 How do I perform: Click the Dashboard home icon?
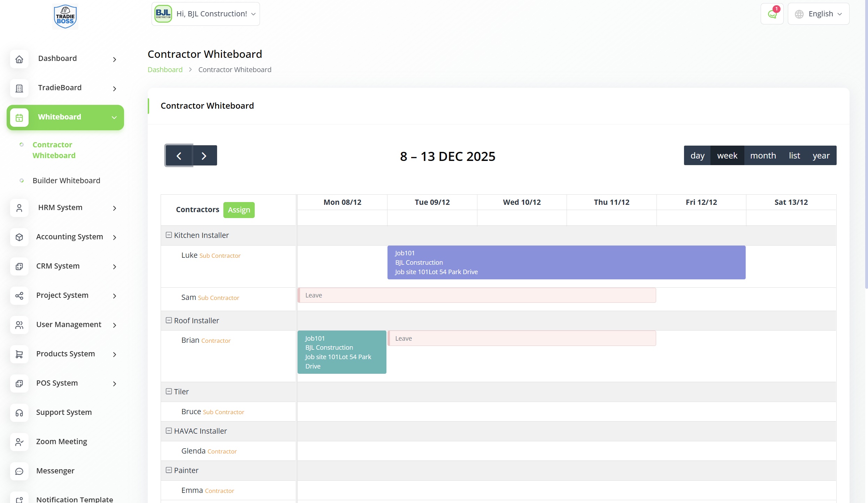pyautogui.click(x=20, y=59)
